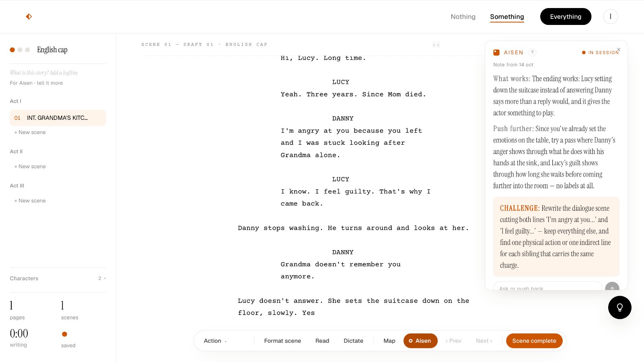The height and width of the screenshot is (362, 644).
Task: Open the user profile avatar 'I'
Action: 611,16
